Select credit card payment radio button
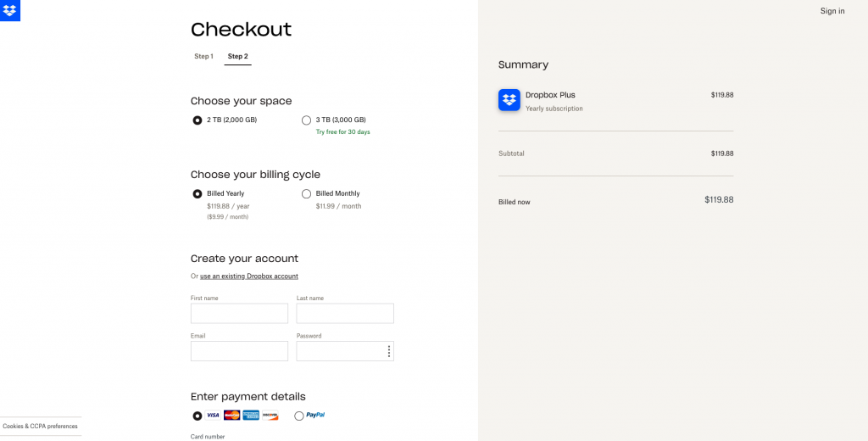The image size is (868, 441). (198, 416)
